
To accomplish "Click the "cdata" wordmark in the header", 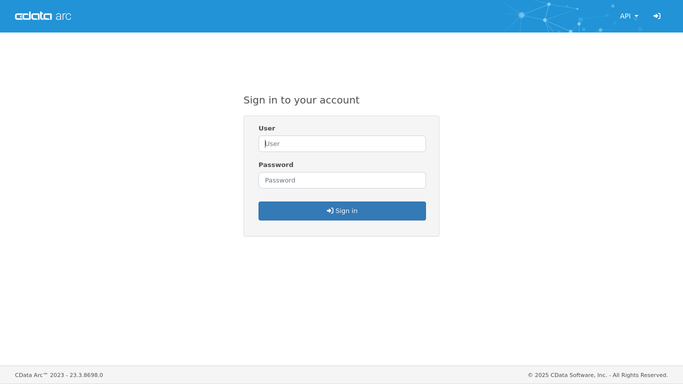I will click(x=34, y=16).
